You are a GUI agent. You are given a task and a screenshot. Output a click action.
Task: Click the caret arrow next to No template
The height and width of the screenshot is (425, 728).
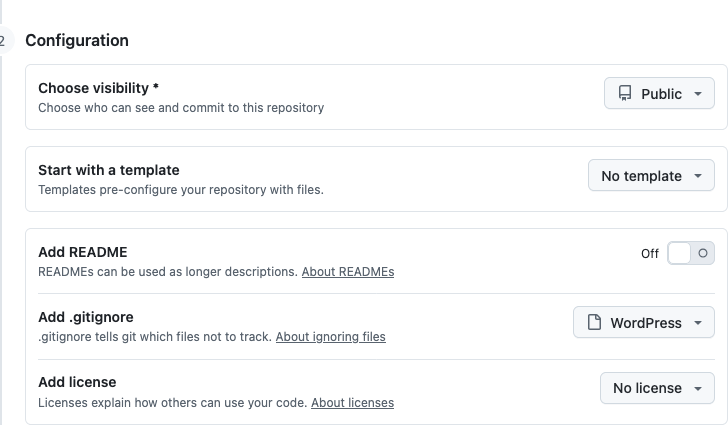tap(698, 176)
